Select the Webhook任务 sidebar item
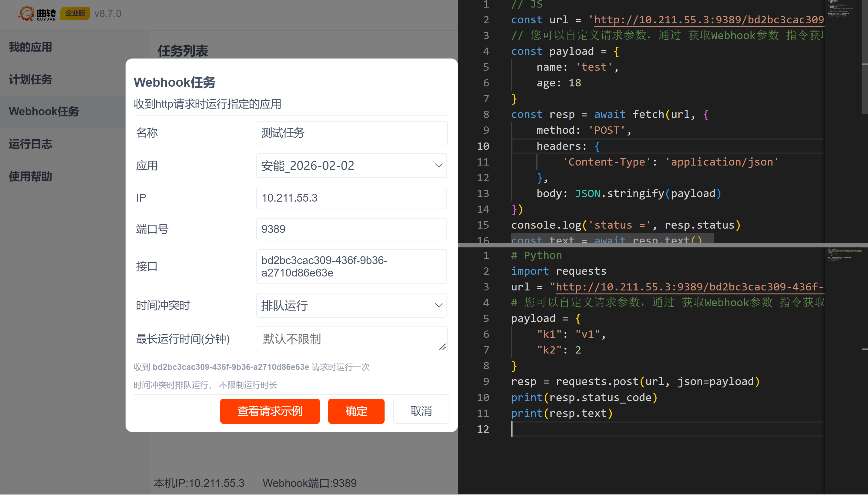 (x=44, y=111)
